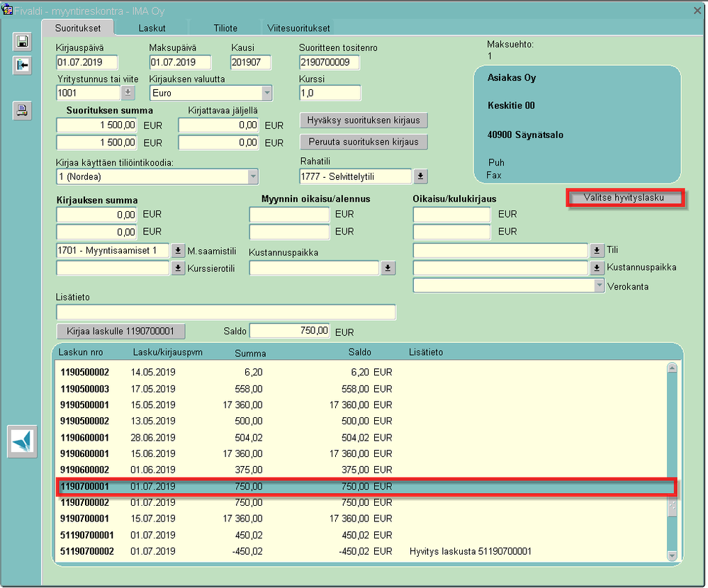
Task: Select invoice row 9190600001
Action: click(360, 453)
